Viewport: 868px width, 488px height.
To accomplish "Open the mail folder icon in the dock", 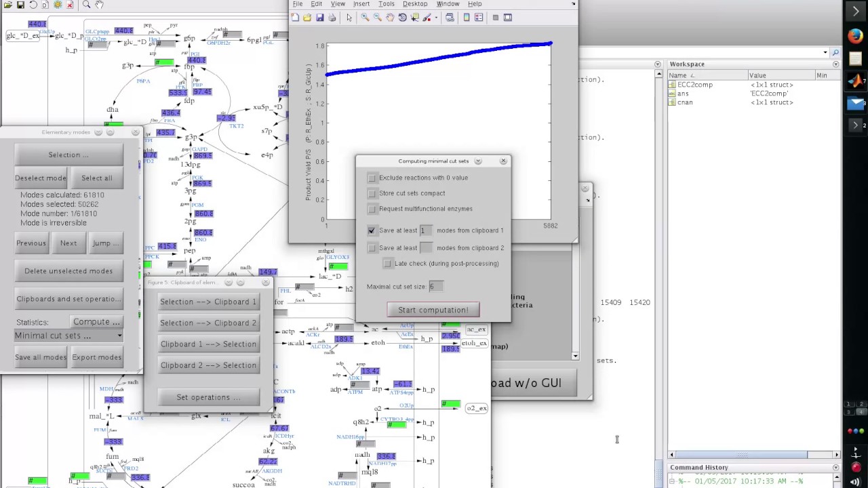I will pyautogui.click(x=856, y=103).
